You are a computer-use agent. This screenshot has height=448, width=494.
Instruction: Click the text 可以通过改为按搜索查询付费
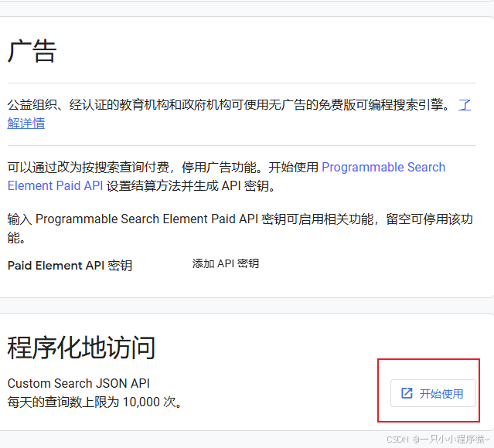[x=88, y=167]
